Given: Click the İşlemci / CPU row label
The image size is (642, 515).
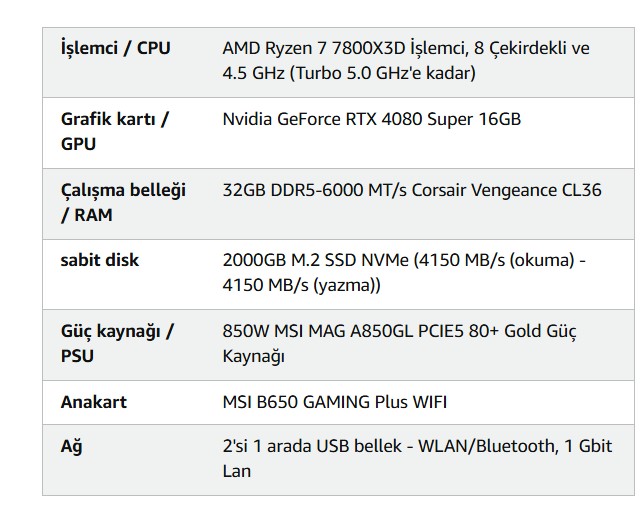Looking at the screenshot, I should (115, 48).
